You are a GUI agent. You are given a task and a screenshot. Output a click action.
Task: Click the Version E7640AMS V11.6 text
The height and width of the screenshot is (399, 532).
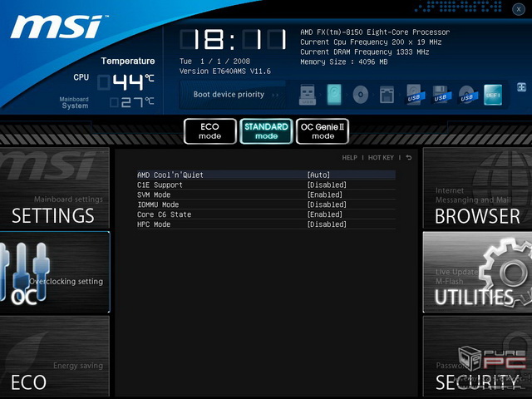click(225, 71)
